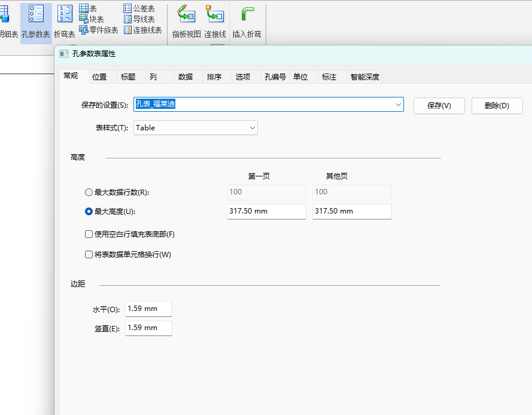Click the 保存(V) button
The width and height of the screenshot is (532, 415).
tap(439, 106)
